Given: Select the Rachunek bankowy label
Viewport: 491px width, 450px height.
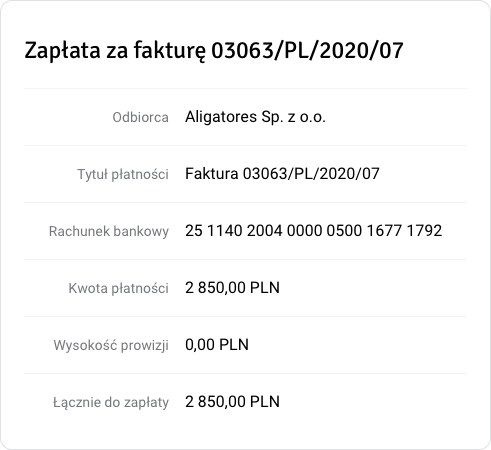Looking at the screenshot, I should [109, 231].
